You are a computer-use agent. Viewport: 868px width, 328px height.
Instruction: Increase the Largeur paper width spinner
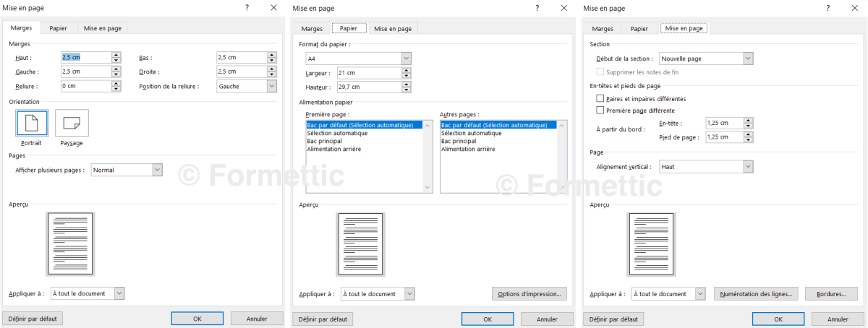pos(407,71)
